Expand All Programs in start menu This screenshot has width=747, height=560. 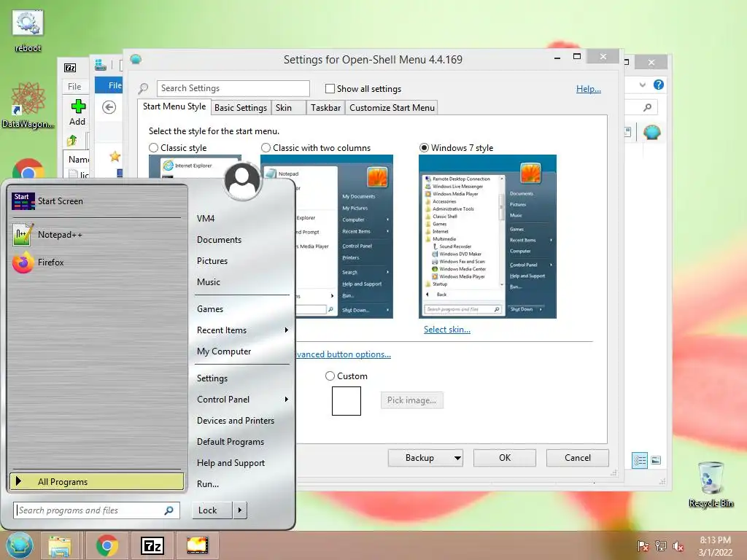tap(97, 481)
